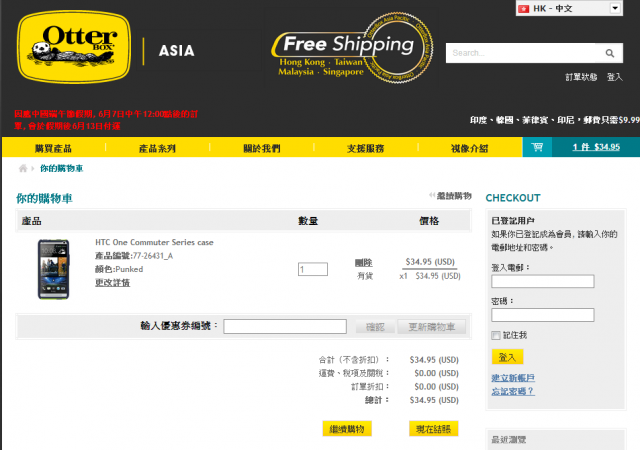Click 刪除 to remove the cart item

[364, 263]
